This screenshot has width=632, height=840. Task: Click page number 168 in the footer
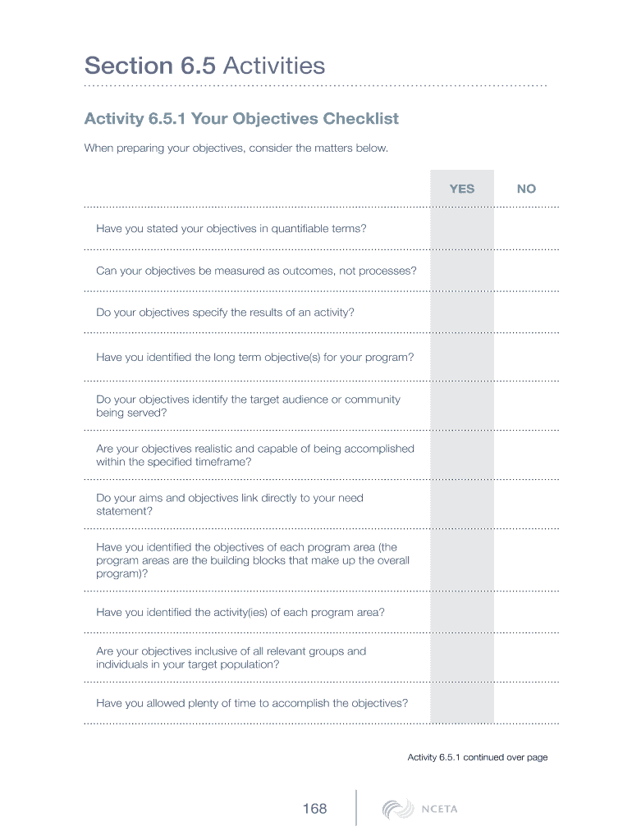point(314,809)
